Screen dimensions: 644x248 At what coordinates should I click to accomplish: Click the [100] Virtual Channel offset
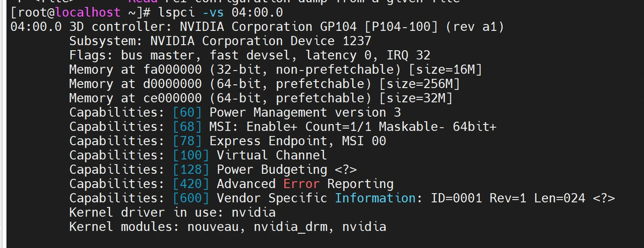click(191, 155)
